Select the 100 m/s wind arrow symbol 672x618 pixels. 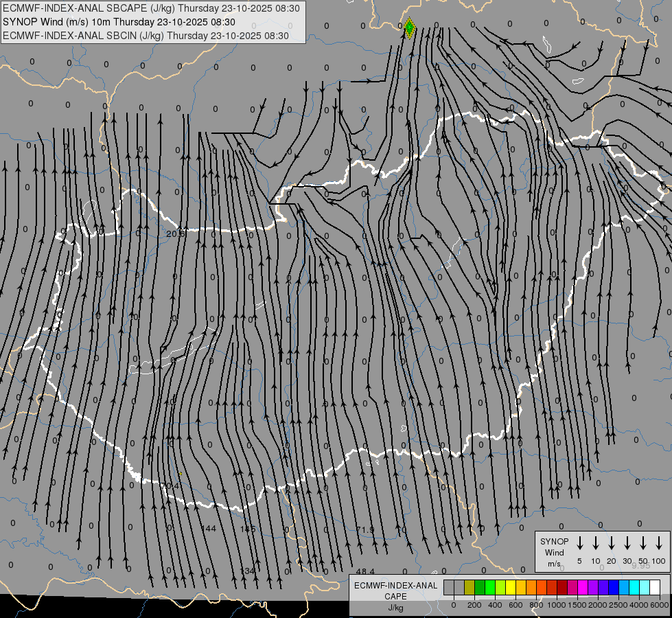(x=659, y=543)
